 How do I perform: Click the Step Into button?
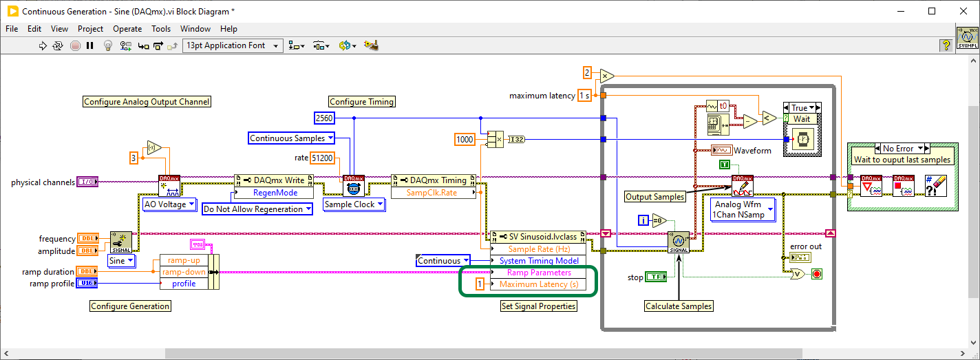pos(143,45)
